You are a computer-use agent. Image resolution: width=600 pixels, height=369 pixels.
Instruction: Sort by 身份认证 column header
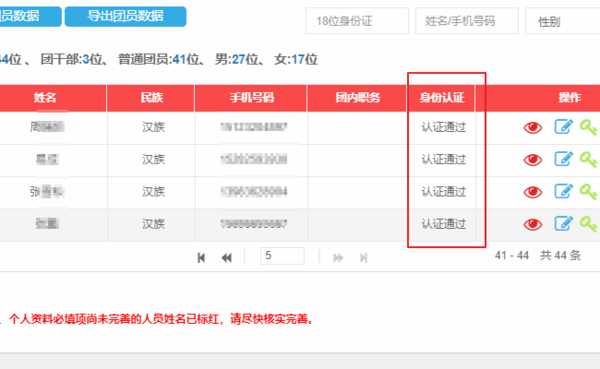pos(442,98)
